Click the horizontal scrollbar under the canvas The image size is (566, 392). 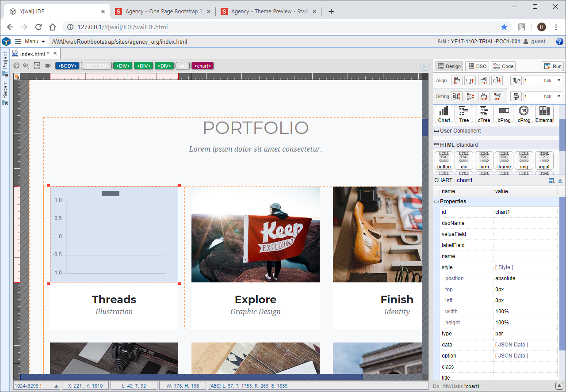tap(191, 377)
